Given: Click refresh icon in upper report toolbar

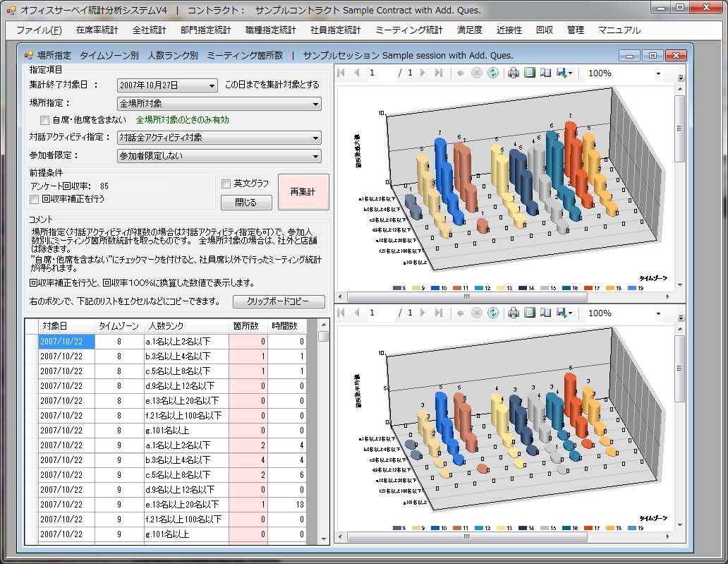Looking at the screenshot, I should pos(492,73).
